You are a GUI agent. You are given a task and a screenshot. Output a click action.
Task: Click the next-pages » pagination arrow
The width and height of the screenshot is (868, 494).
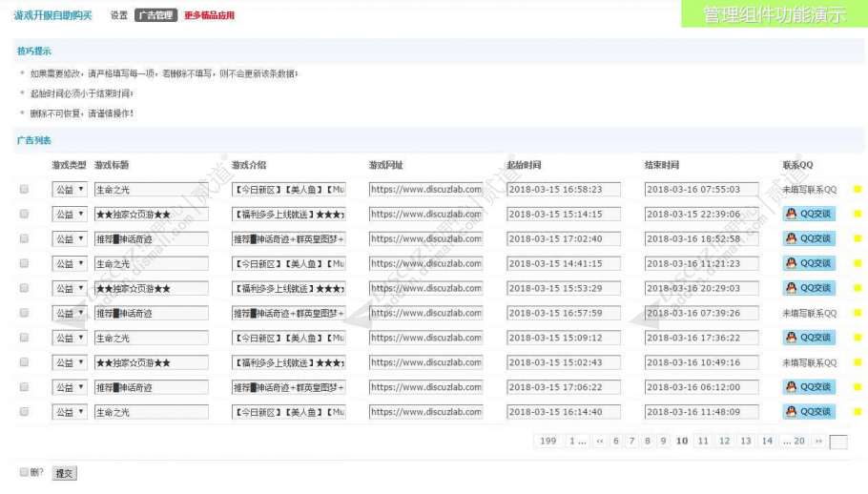pos(818,441)
